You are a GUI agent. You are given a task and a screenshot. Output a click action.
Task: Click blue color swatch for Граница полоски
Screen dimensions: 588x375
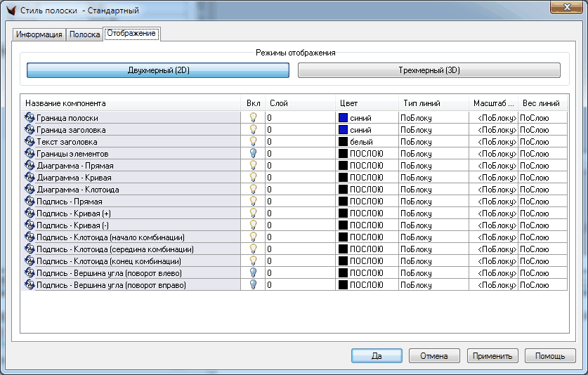click(x=344, y=118)
